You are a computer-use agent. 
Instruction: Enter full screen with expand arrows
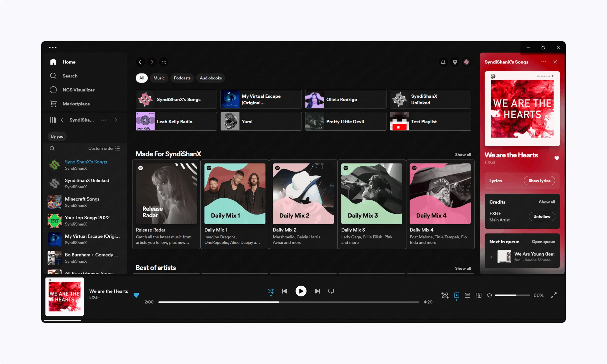(x=553, y=295)
